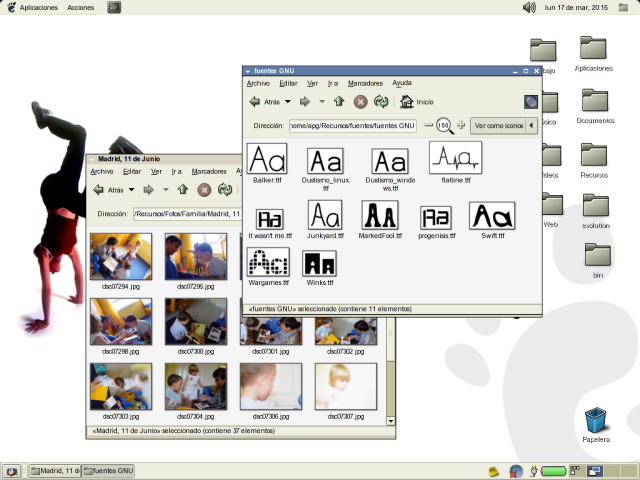
Task: Click the Atrás back button in Madrid window
Action: (x=107, y=189)
